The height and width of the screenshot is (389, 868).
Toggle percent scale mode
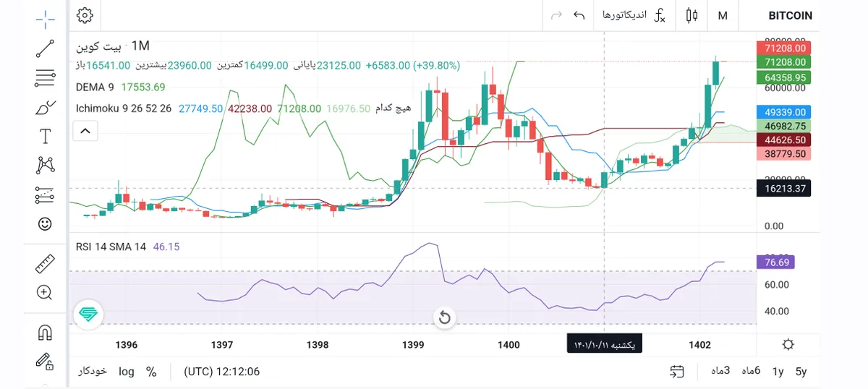151,372
